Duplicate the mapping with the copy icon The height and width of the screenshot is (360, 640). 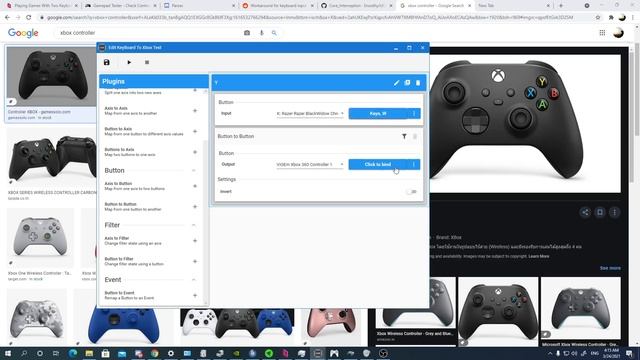[407, 83]
